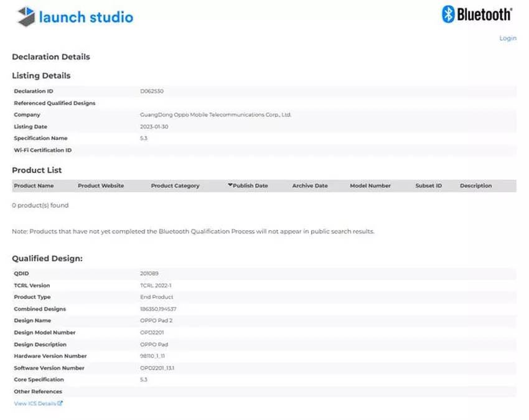The height and width of the screenshot is (420, 529).
Task: Click the launch studio title text
Action: pyautogui.click(x=86, y=17)
